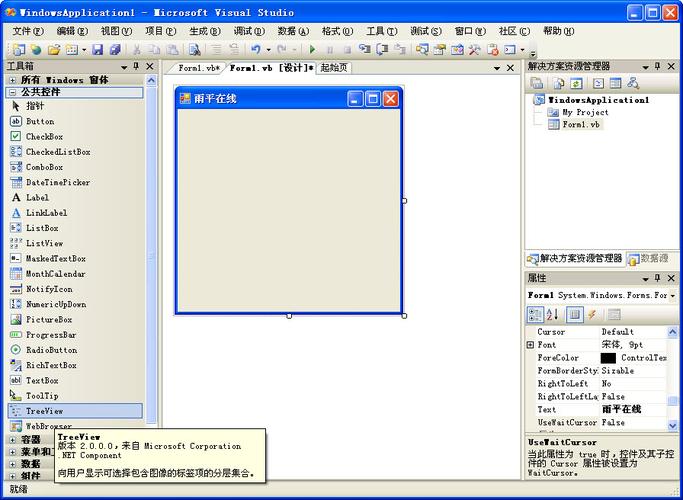Select the CheckBox control in toolbox

click(x=44, y=137)
